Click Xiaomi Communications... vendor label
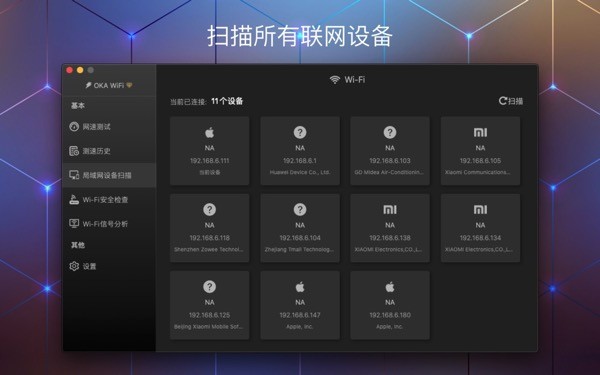The height and width of the screenshot is (375, 600). (x=478, y=172)
